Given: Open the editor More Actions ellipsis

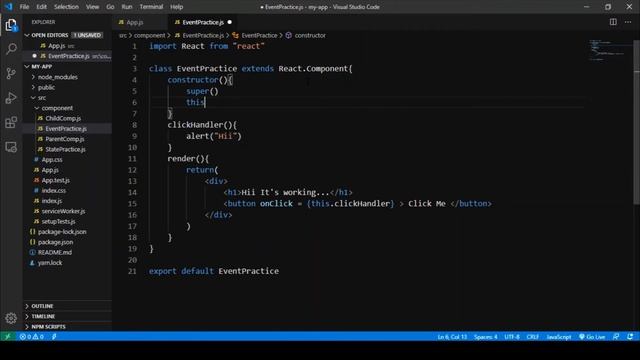Looking at the screenshot, I should pyautogui.click(x=628, y=22).
